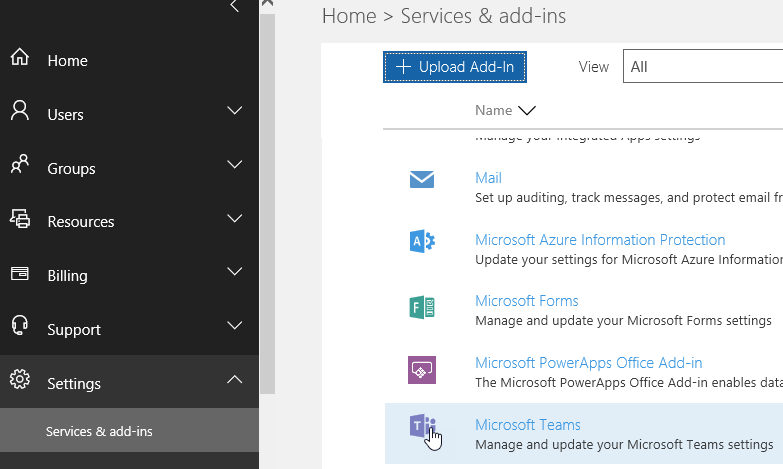Open the Microsoft Teams settings link
The image size is (783, 469).
click(527, 425)
